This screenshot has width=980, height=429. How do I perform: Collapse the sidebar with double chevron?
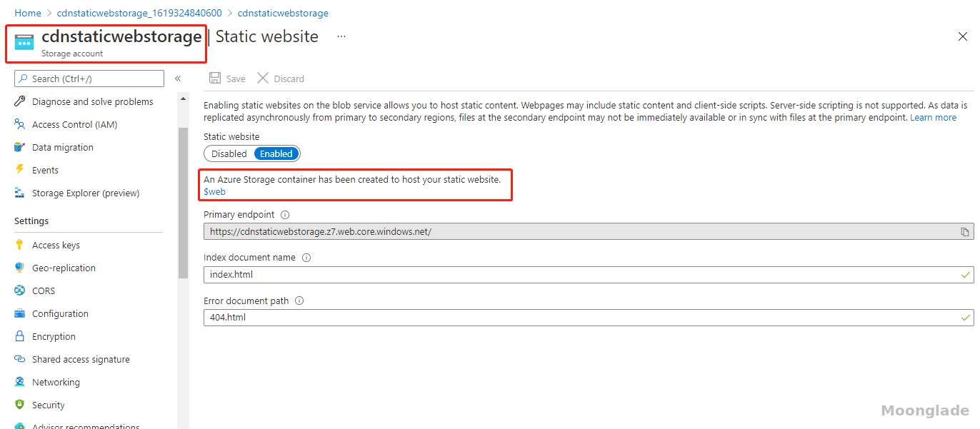[178, 79]
